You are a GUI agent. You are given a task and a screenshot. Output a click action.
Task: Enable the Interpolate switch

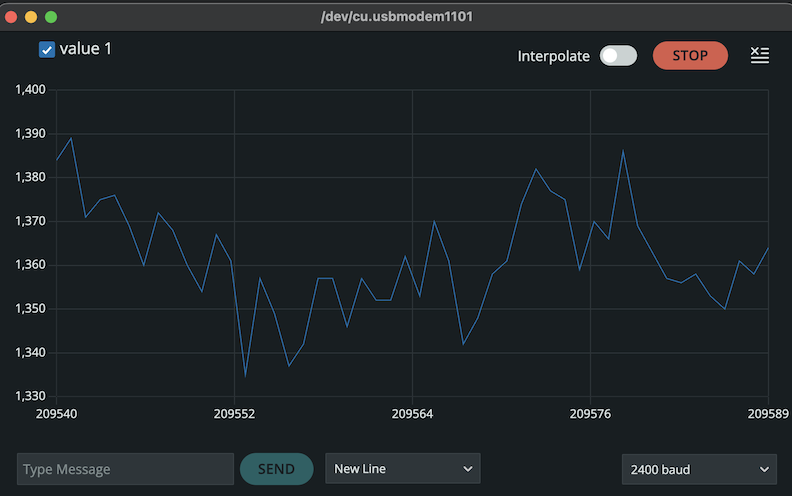click(618, 56)
